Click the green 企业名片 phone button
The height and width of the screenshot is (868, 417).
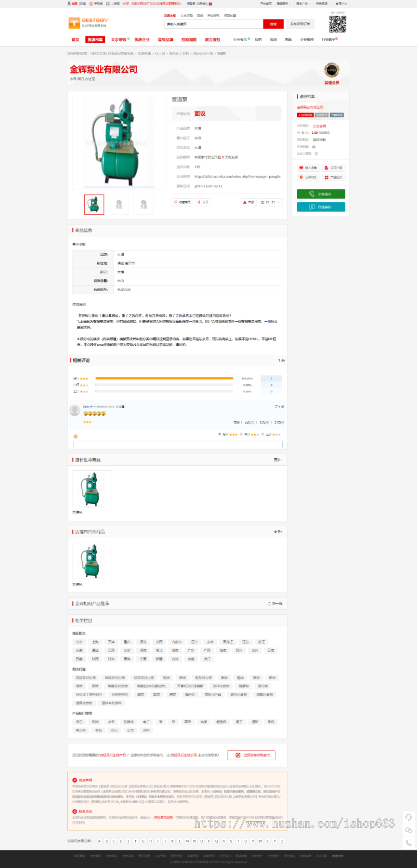(321, 194)
